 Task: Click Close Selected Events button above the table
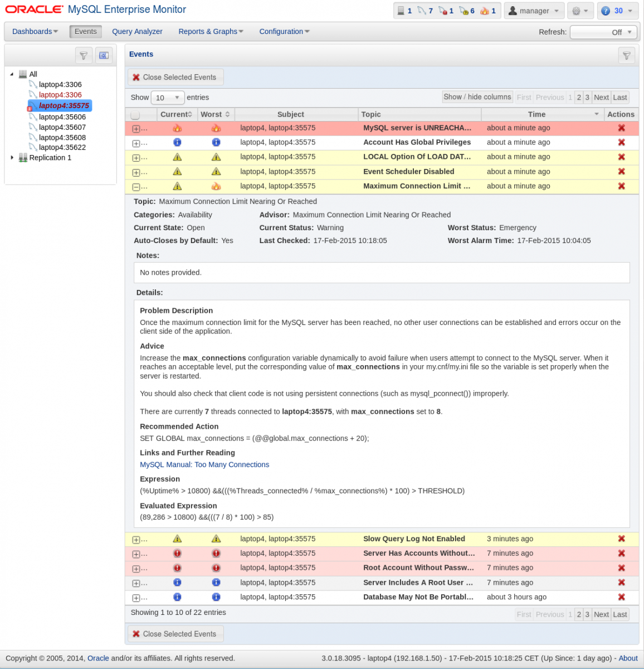[x=175, y=77]
